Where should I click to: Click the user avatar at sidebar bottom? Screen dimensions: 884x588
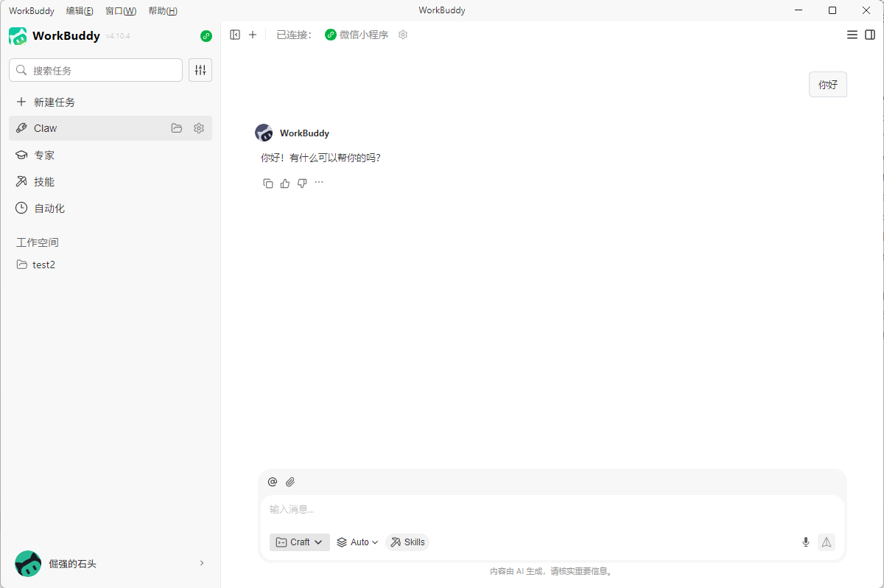pyautogui.click(x=28, y=564)
